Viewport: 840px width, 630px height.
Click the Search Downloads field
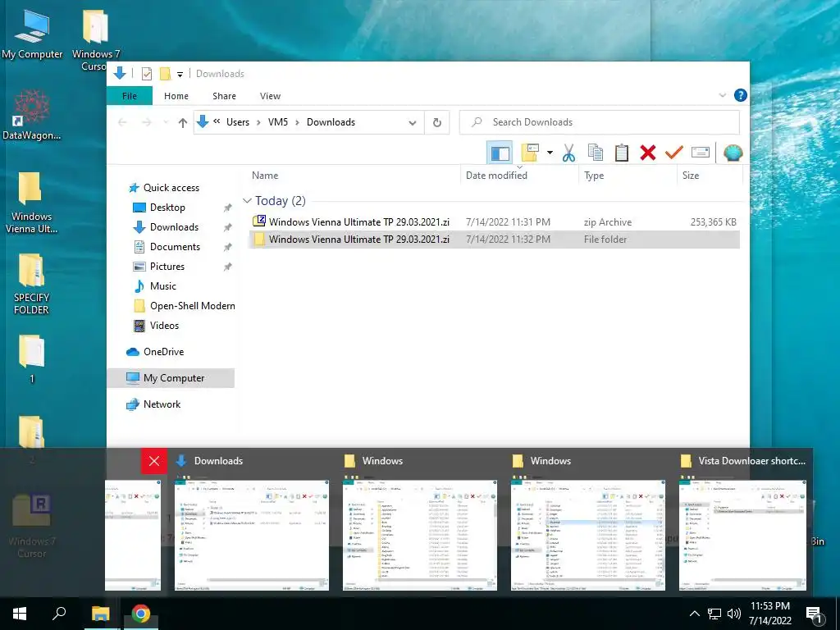click(600, 122)
